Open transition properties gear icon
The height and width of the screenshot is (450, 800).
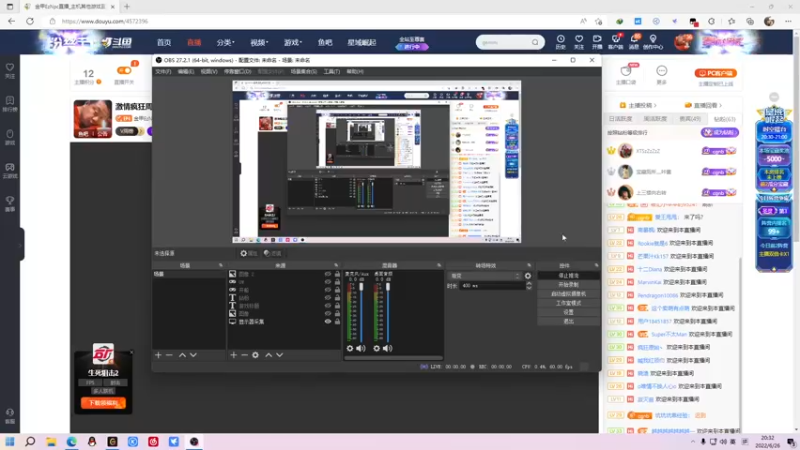[528, 276]
